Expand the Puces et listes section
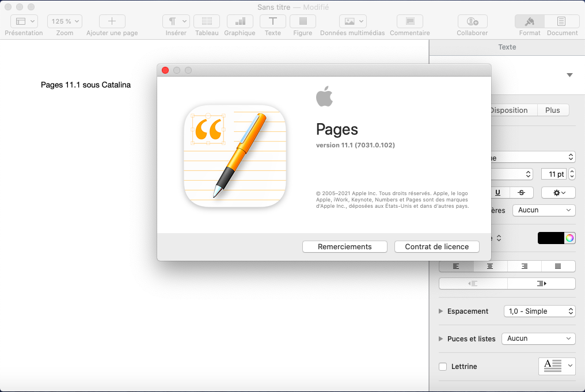585x392 pixels. tap(440, 338)
